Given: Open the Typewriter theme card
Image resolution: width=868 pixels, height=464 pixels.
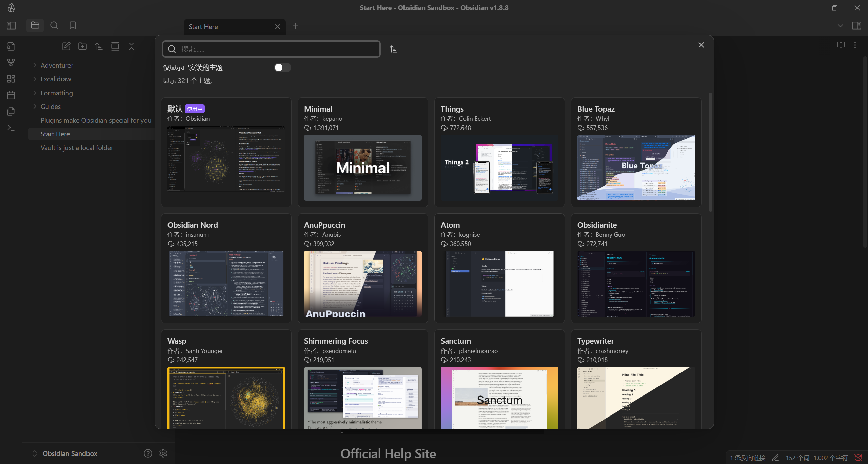Looking at the screenshot, I should pos(636,379).
